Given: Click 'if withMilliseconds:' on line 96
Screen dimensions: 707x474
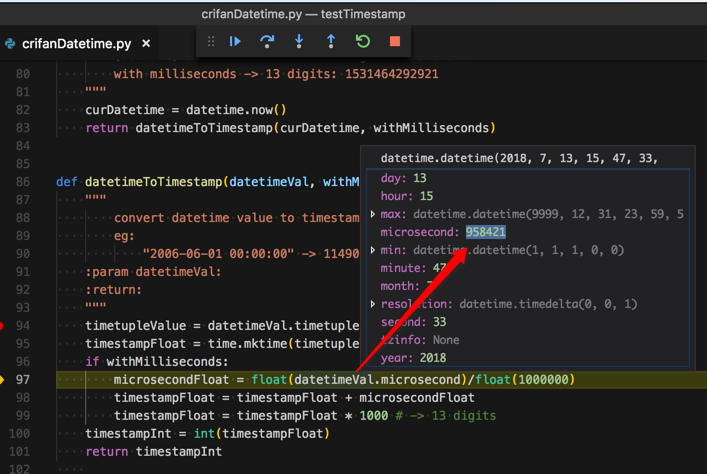Looking at the screenshot, I should [x=157, y=362].
